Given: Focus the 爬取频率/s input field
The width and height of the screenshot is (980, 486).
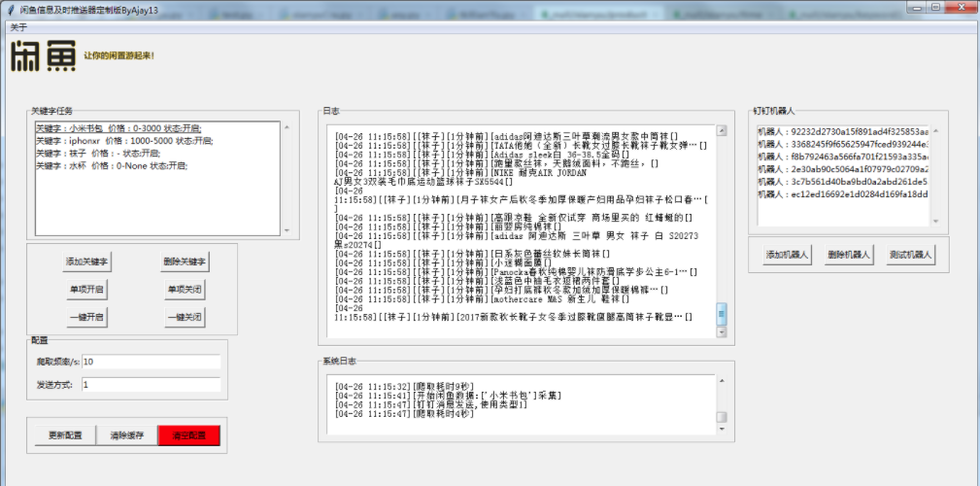Looking at the screenshot, I should pyautogui.click(x=151, y=362).
